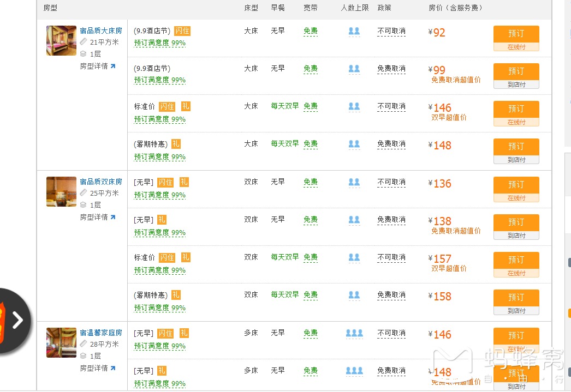The width and height of the screenshot is (571, 392).
Task: Click 21平方米 room size text
Action: 104,42
